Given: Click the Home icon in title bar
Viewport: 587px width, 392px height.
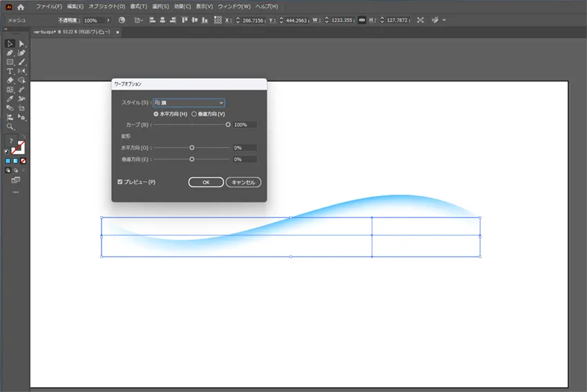Looking at the screenshot, I should coord(21,6).
